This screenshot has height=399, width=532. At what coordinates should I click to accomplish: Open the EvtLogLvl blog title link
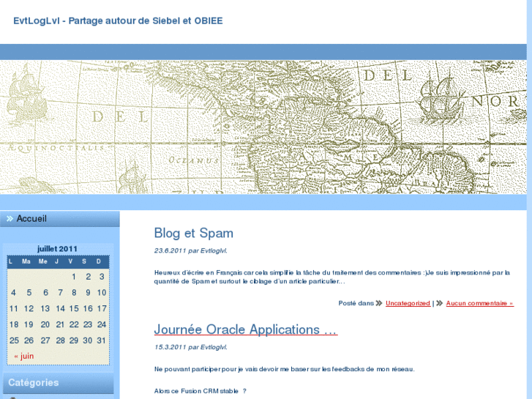118,20
